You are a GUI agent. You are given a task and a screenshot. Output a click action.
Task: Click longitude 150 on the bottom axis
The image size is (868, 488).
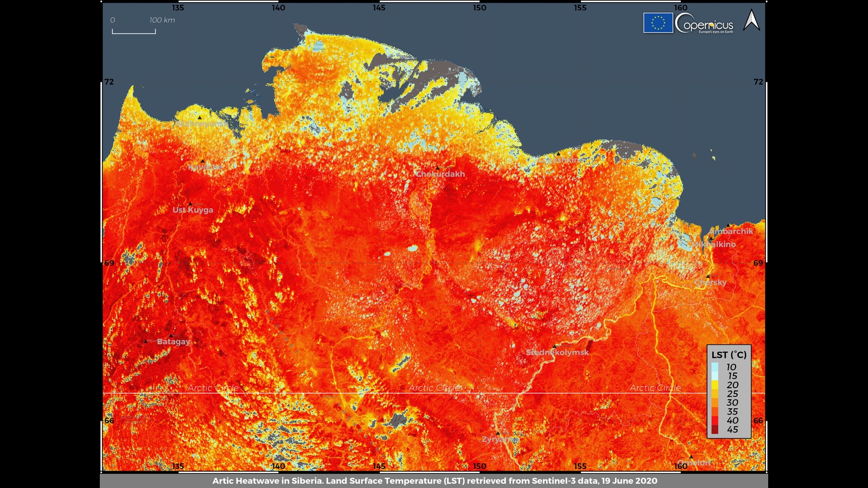480,466
